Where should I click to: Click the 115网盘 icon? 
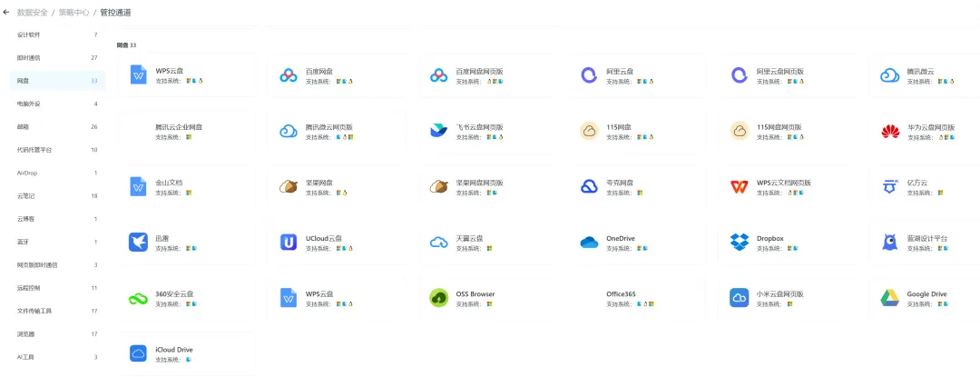[x=589, y=132]
